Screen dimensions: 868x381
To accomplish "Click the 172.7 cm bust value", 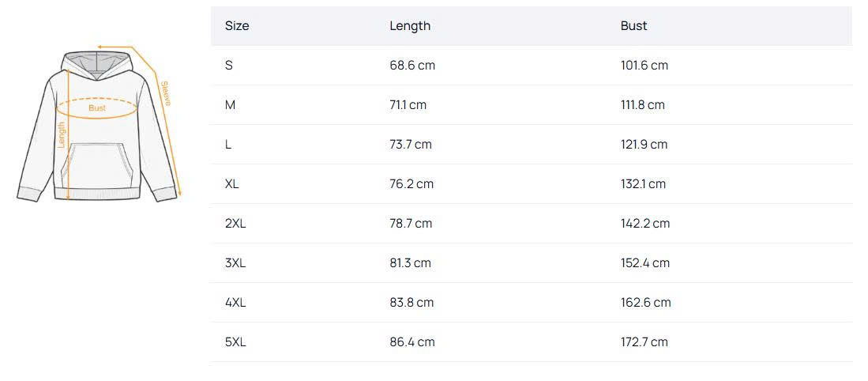I will [644, 342].
